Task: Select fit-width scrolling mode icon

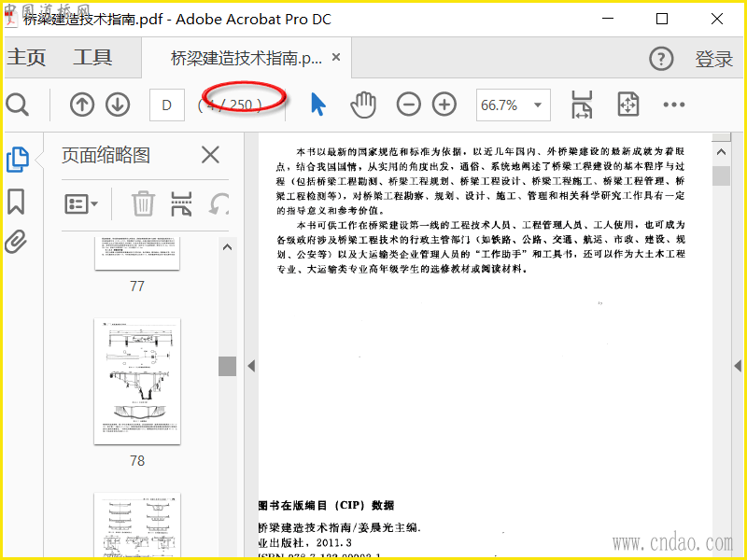Action: pos(582,105)
